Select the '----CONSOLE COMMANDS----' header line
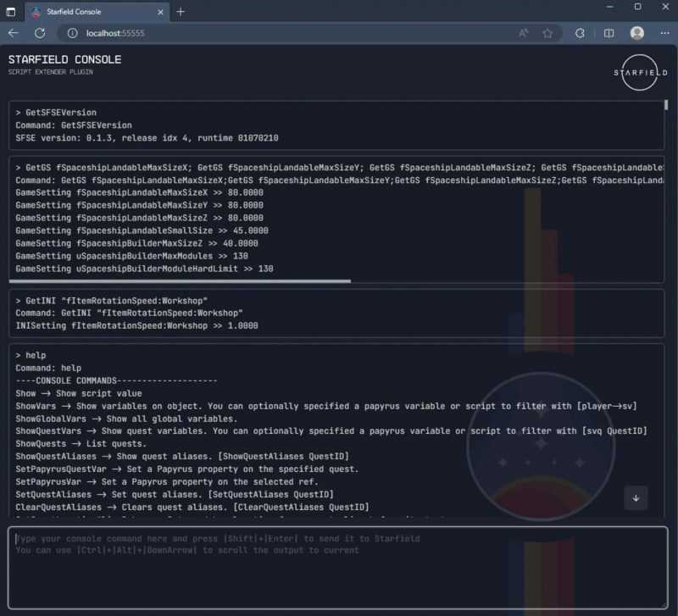The height and width of the screenshot is (616, 678). point(116,380)
